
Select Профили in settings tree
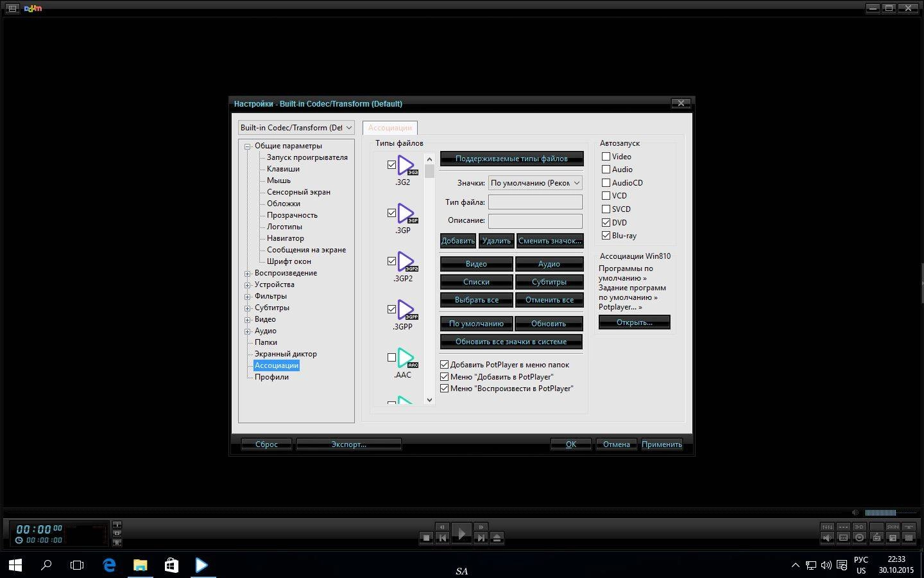pos(271,377)
